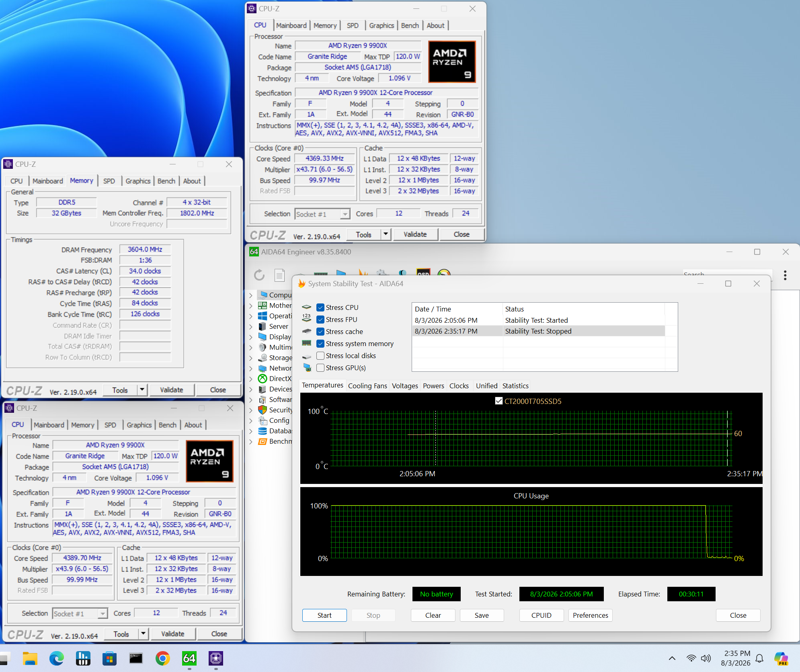Open Microsoft Edge from taskbar
This screenshot has height=672, width=800.
[56, 658]
